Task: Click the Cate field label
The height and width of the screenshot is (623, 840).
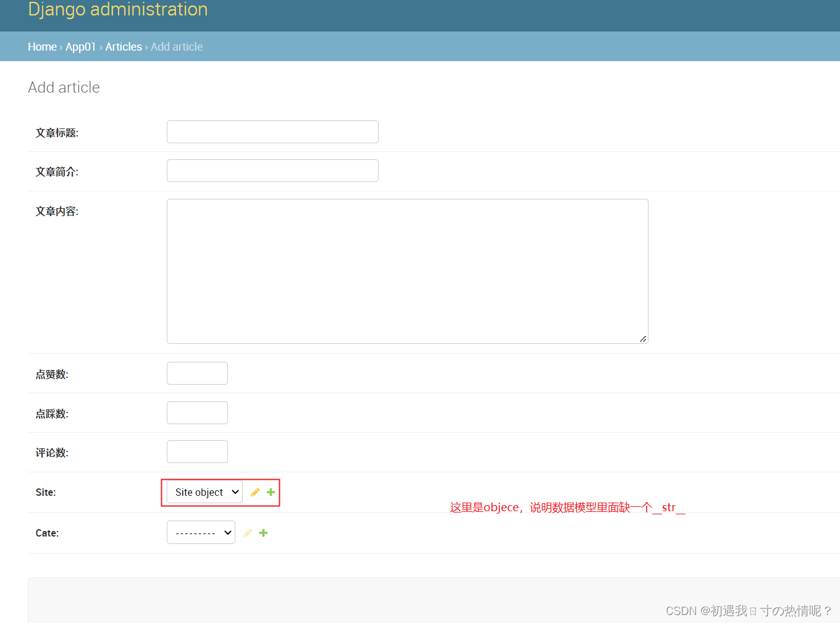Action: coord(47,533)
